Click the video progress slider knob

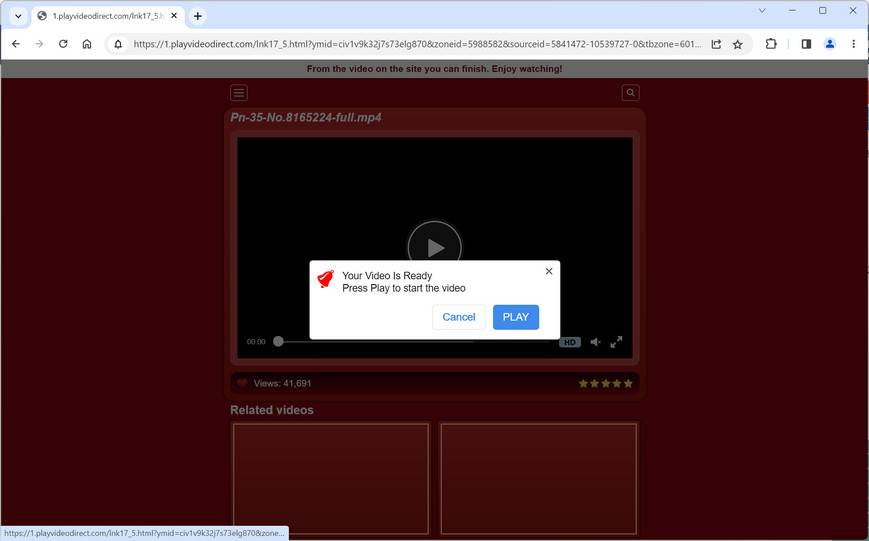pos(278,341)
